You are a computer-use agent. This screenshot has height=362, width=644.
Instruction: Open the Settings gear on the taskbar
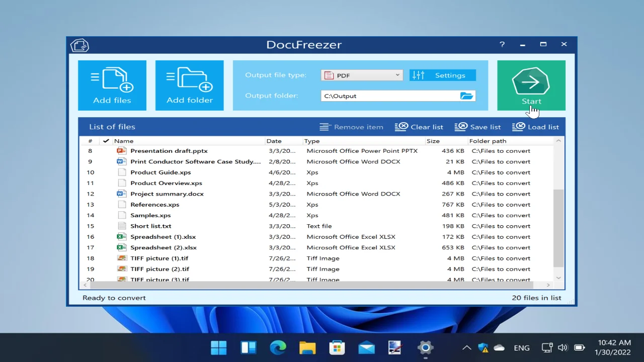(426, 347)
